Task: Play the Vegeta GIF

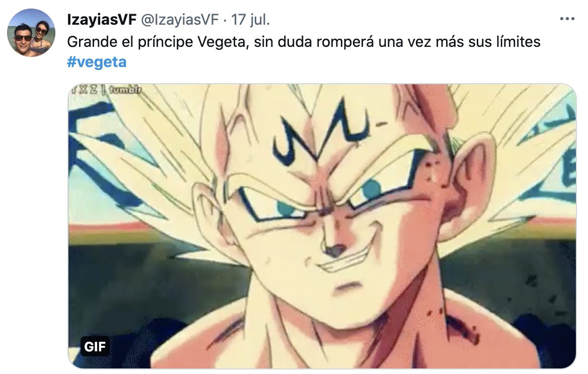Action: click(322, 226)
